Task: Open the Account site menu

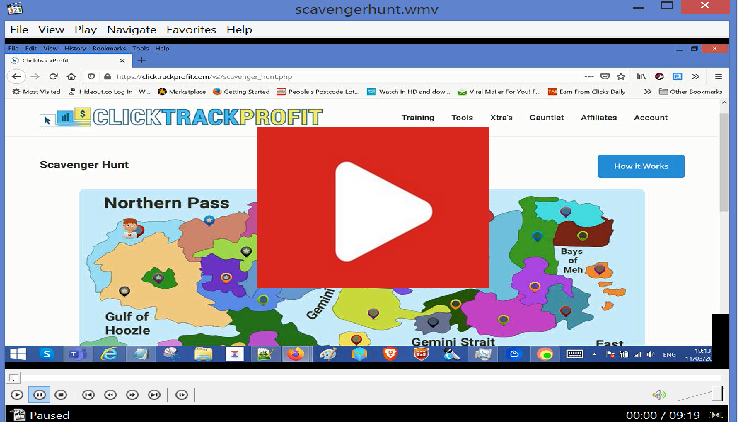Action: tap(650, 118)
